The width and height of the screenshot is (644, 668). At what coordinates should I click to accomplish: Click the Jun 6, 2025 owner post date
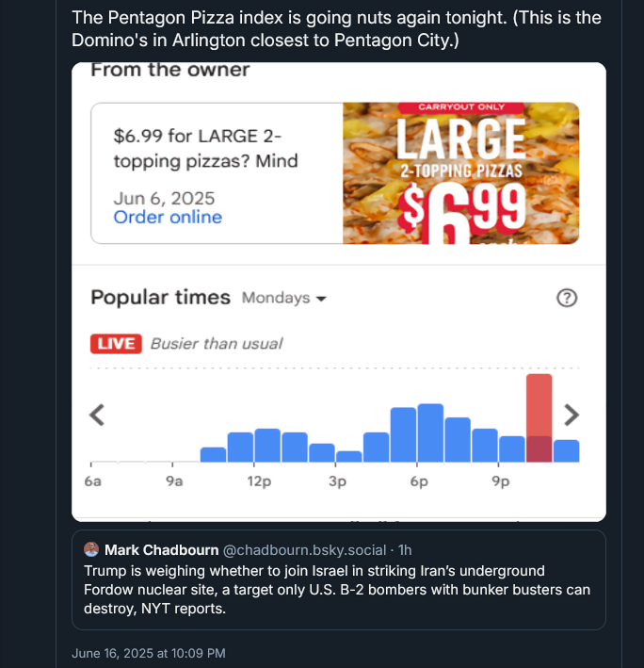(164, 198)
